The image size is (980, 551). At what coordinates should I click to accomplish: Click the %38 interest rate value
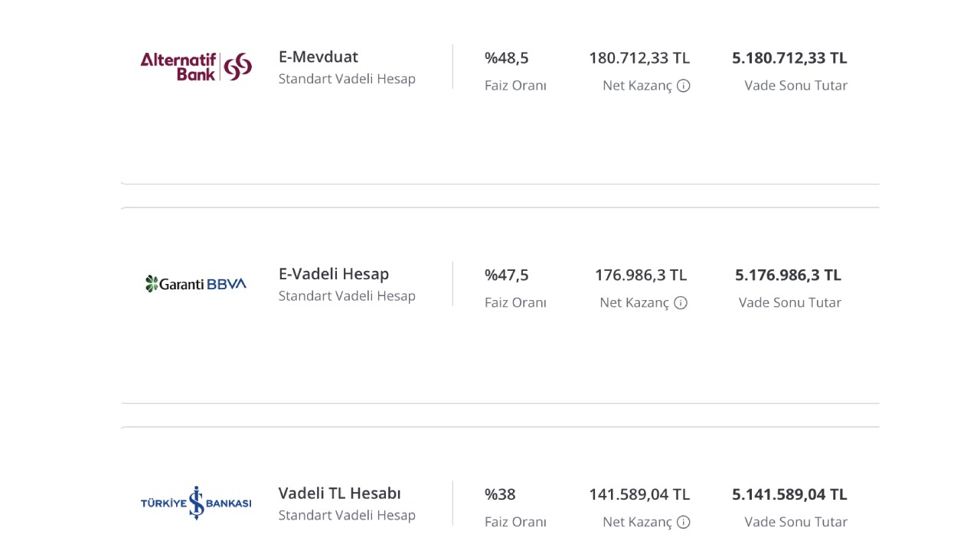coord(500,494)
